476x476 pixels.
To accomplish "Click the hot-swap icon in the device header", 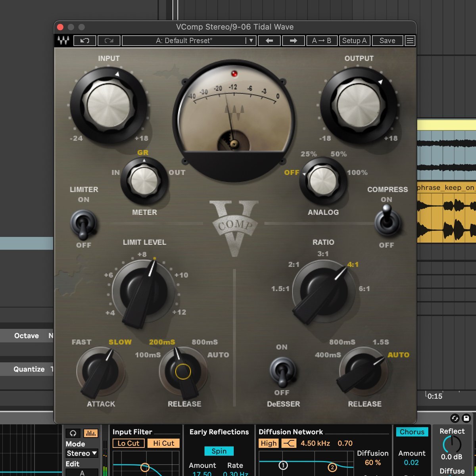I will 455,418.
